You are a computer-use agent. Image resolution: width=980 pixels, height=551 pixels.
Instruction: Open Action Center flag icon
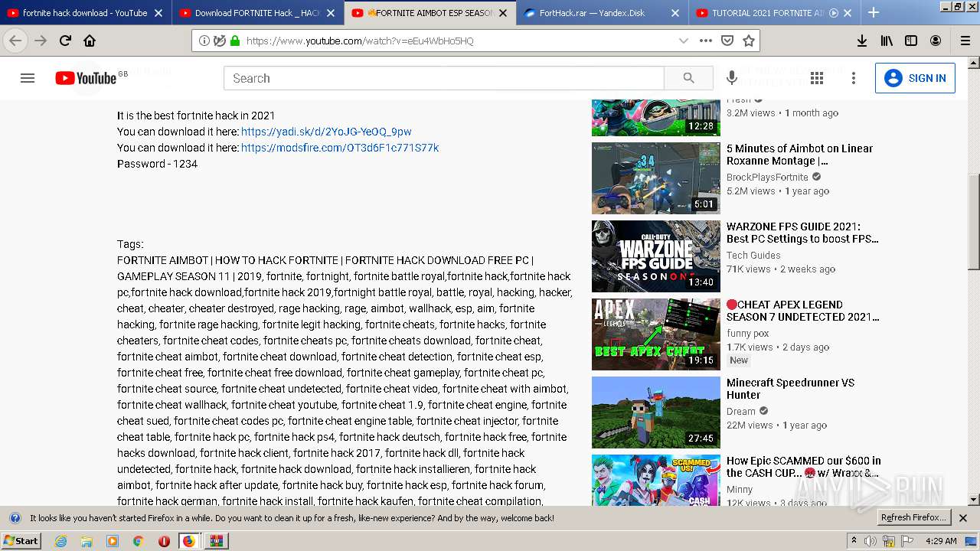[x=906, y=541]
